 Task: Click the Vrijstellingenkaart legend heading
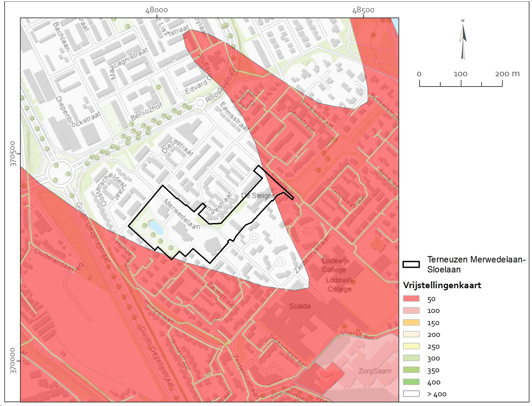click(x=442, y=286)
